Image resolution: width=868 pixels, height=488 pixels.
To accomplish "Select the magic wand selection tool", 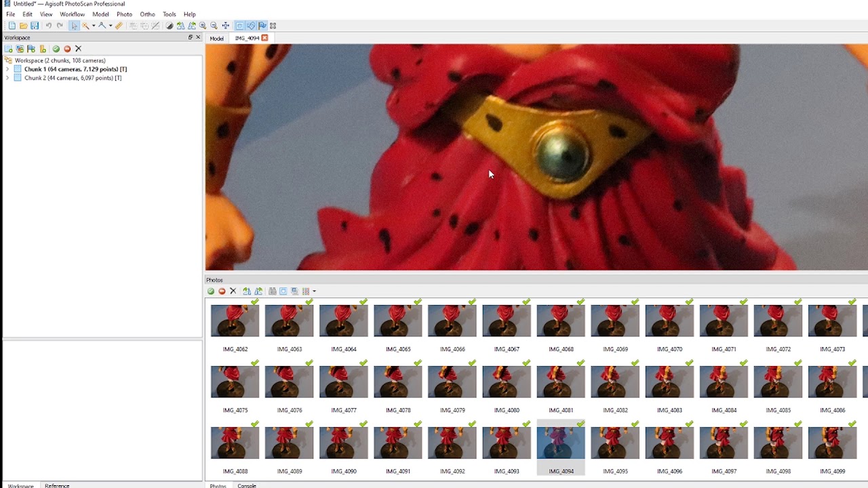I will coord(85,26).
